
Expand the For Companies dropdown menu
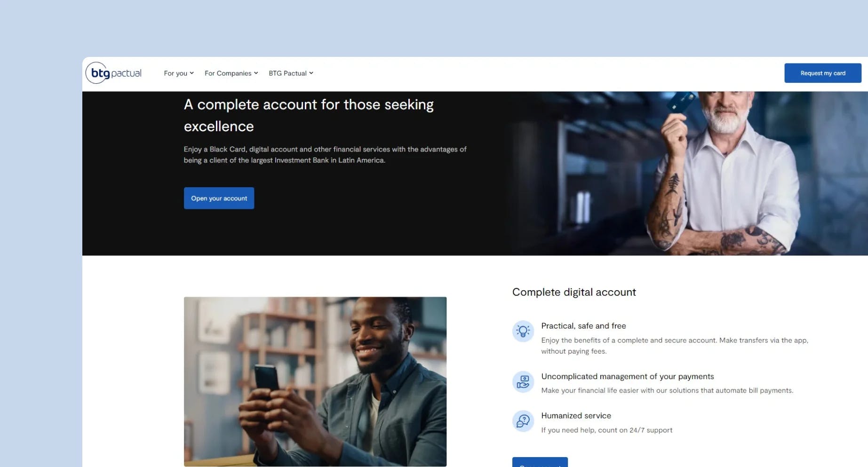click(x=231, y=73)
